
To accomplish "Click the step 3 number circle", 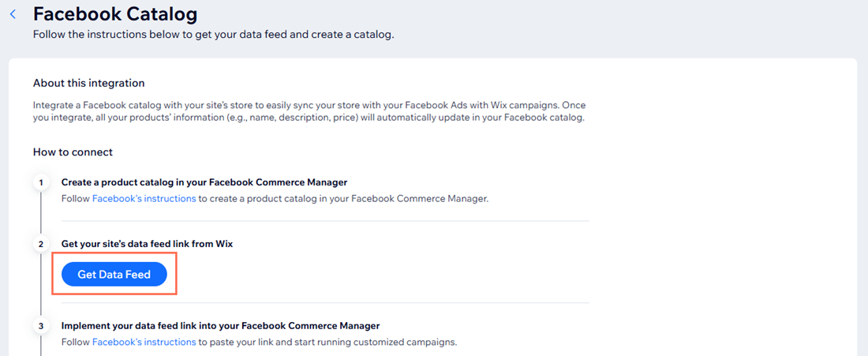I will pos(40,325).
